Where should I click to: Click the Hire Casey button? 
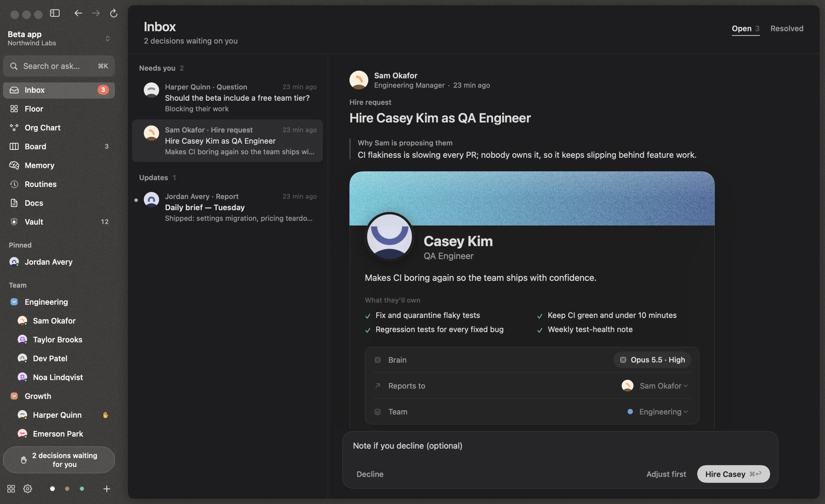733,474
